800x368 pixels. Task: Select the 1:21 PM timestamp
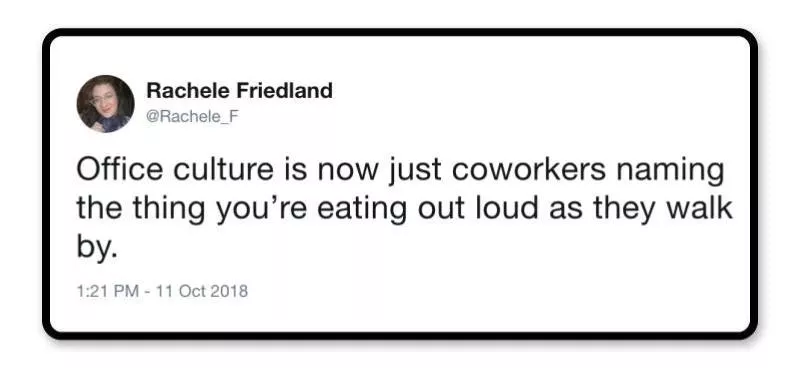point(107,291)
